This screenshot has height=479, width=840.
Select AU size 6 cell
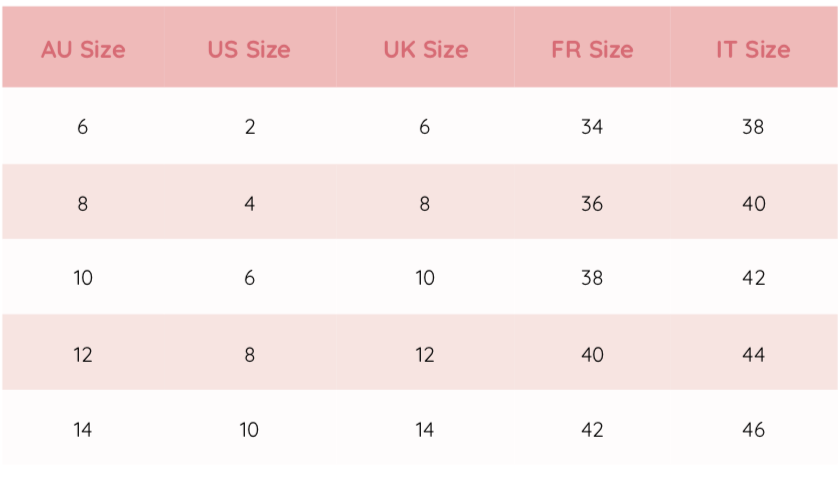coord(83,127)
